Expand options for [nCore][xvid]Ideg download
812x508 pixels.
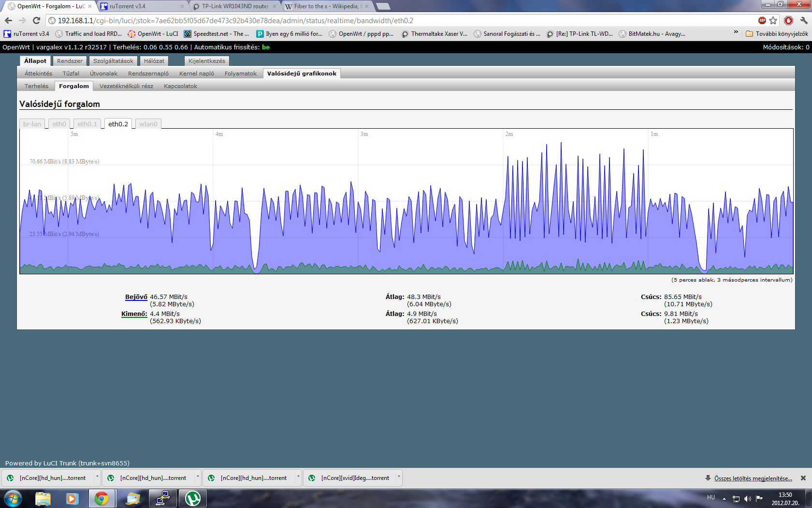click(x=399, y=477)
